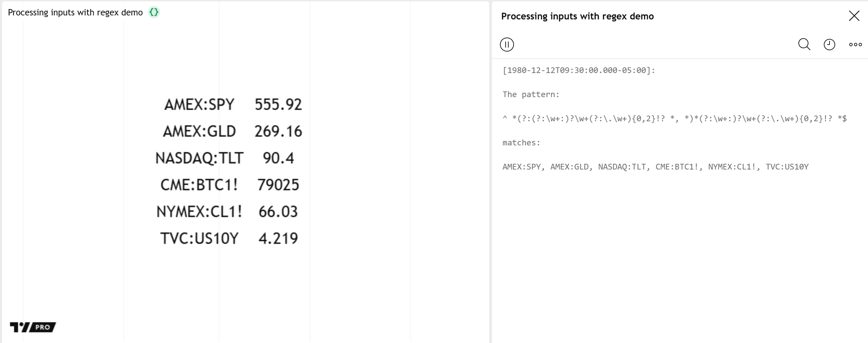This screenshot has height=343, width=868.
Task: Click the AMEX:SPY table cell
Action: coord(199,105)
